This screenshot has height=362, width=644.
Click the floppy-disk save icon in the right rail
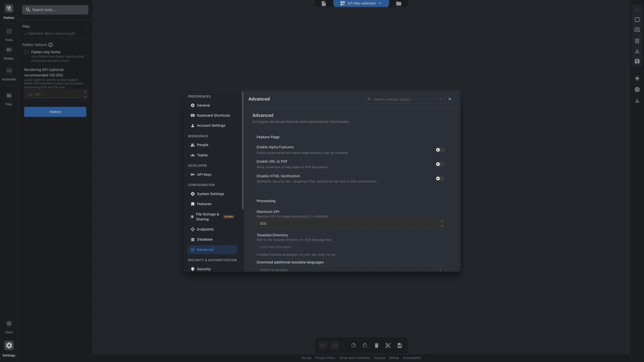click(x=637, y=61)
